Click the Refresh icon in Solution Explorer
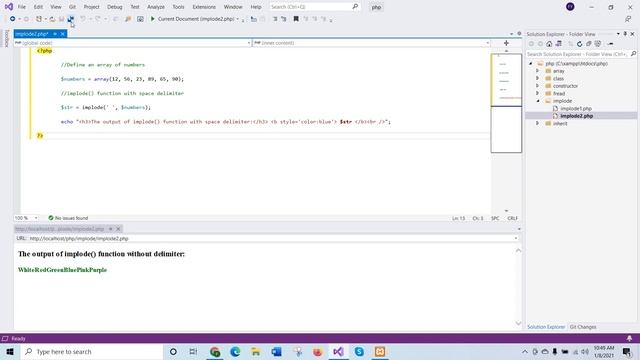640x360 pixels. pyautogui.click(x=580, y=44)
